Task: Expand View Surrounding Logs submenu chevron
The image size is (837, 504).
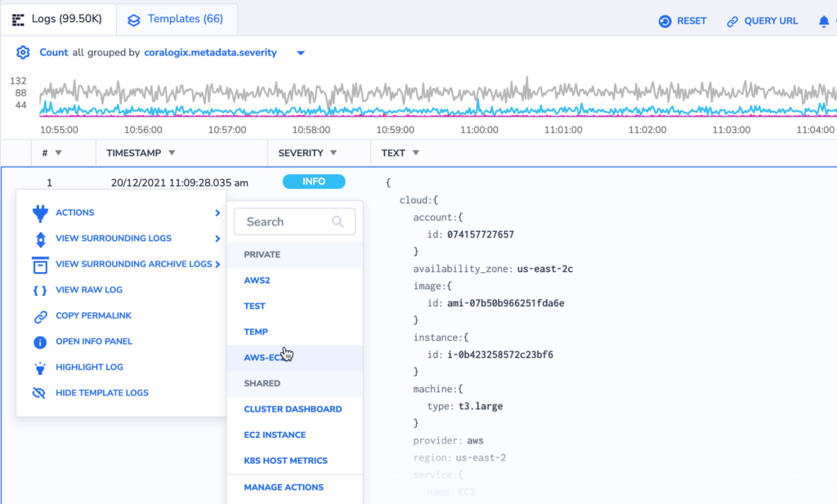Action: point(217,239)
